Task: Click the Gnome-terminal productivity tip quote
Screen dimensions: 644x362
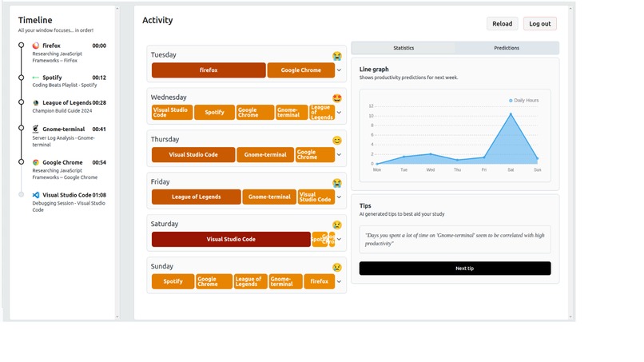Action: (455, 240)
